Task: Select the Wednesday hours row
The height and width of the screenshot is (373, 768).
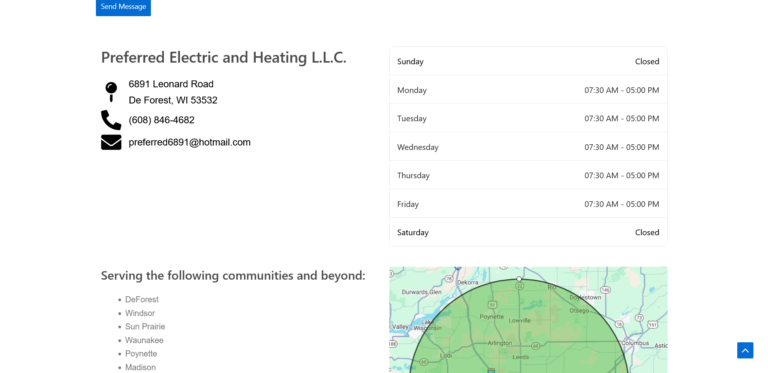Action: click(528, 147)
